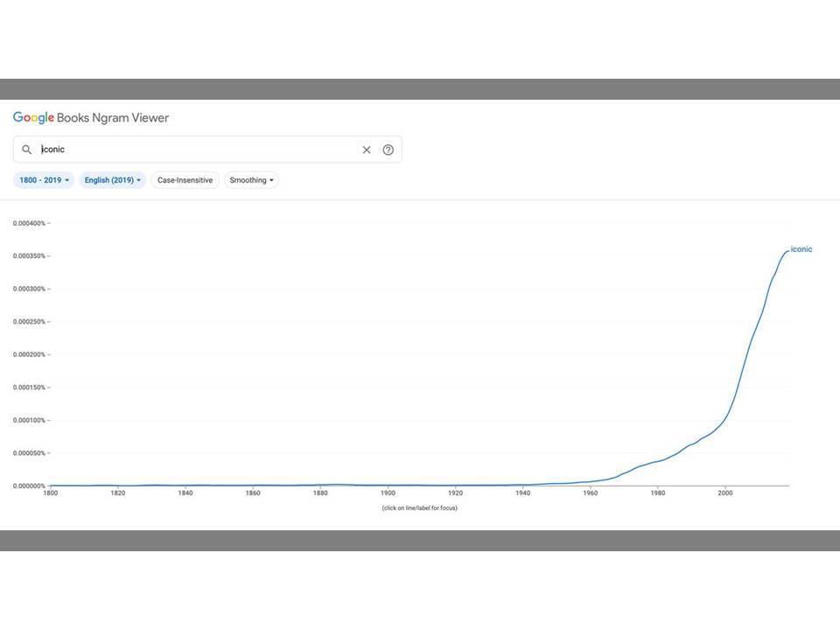This screenshot has height=630, width=840.
Task: Click the magnifier search icon
Action: click(x=27, y=150)
